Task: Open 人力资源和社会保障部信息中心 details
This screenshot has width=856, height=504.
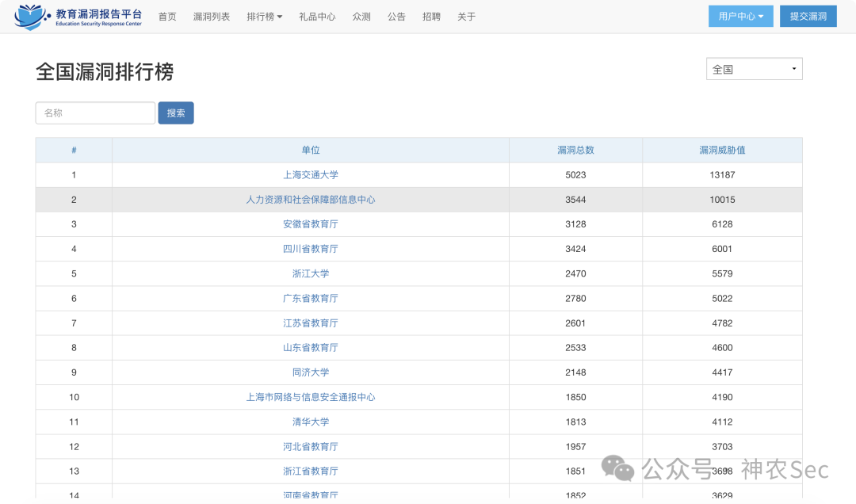Action: tap(310, 200)
